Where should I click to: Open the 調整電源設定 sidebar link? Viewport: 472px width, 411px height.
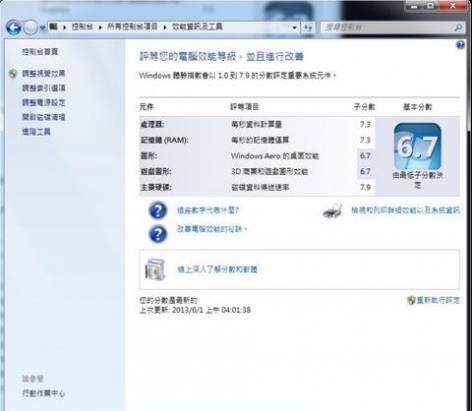pos(43,102)
